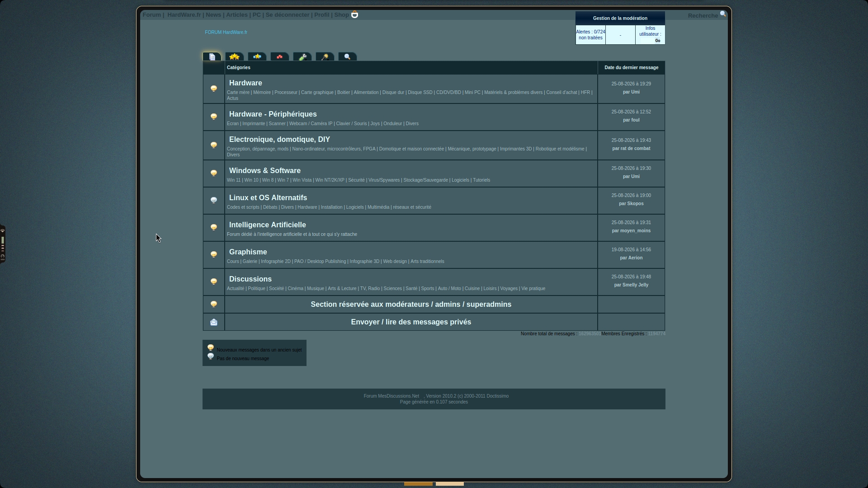868x488 pixels.
Task: Expand the magic wand tab menu
Action: tap(325, 56)
